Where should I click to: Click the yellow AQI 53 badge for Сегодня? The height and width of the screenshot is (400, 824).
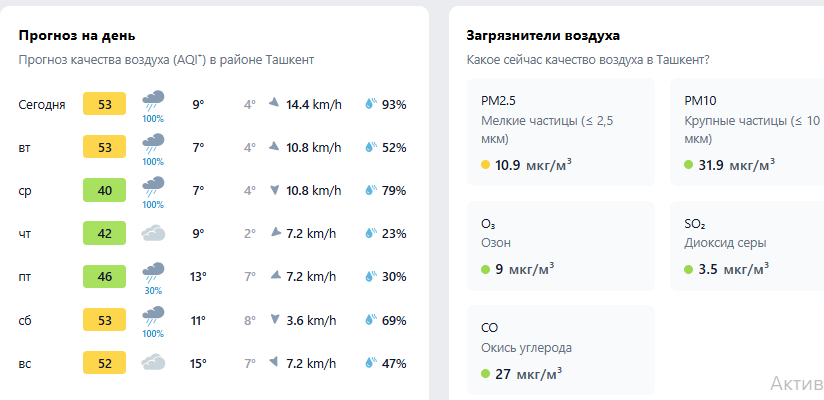104,104
